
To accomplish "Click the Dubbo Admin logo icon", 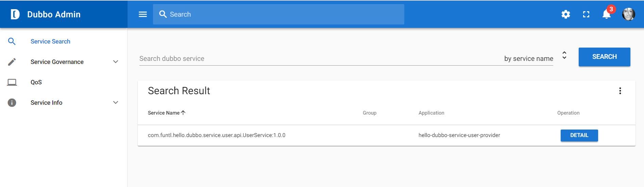I will [15, 14].
